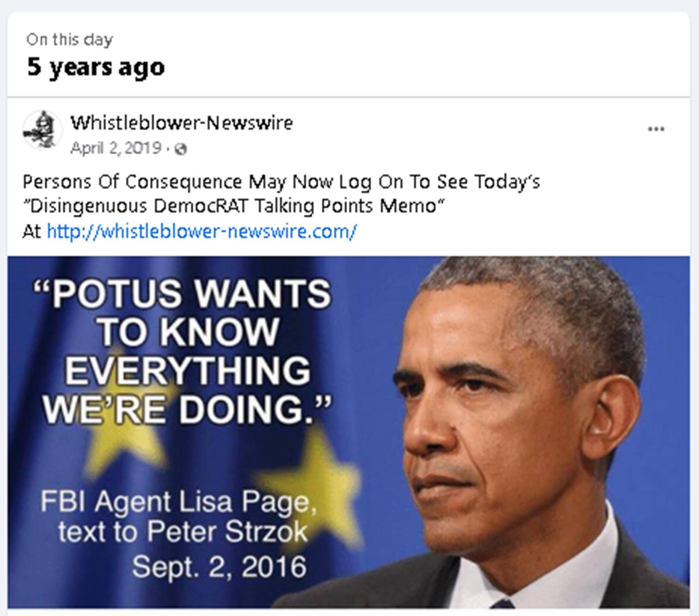Screen dimensions: 699x616
Task: Click the Whistleblower-Newswire profile avatar
Action: tap(42, 130)
